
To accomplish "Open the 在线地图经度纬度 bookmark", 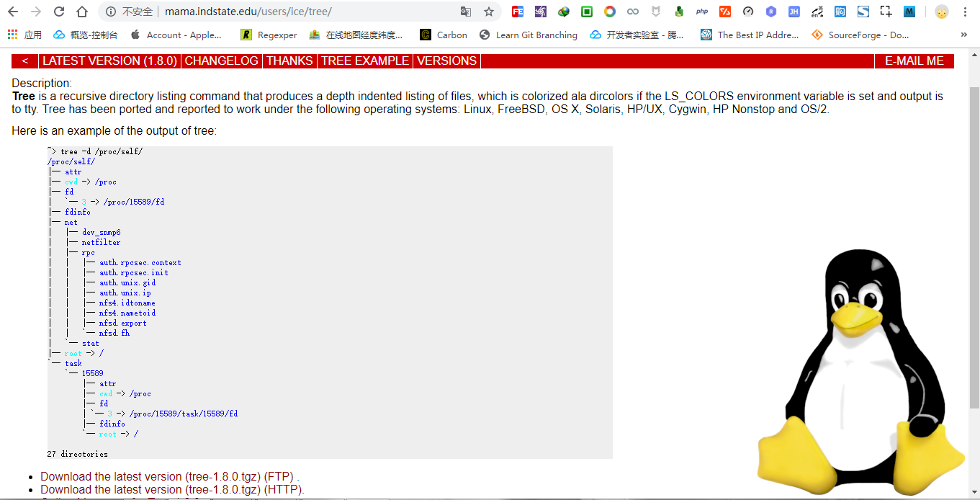I will tap(356, 35).
